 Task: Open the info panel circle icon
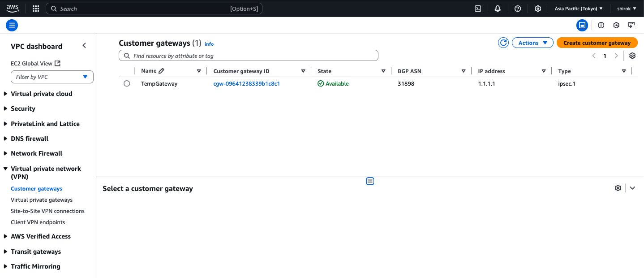601,25
